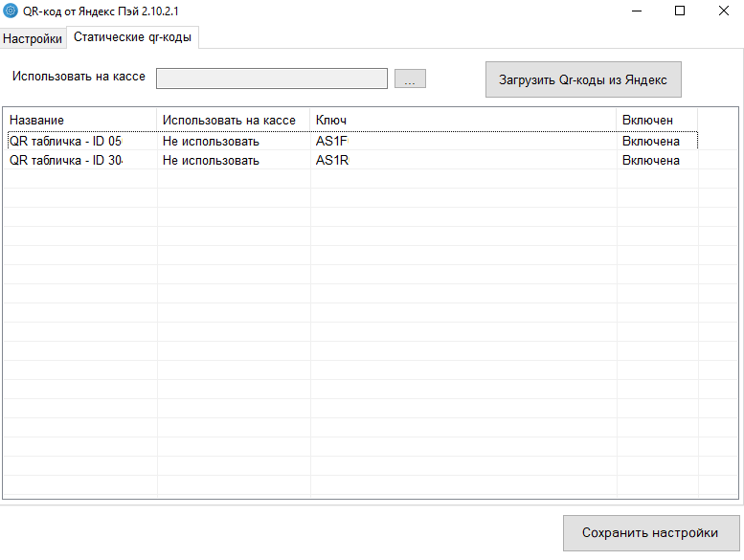Viewport: 744px width, 560px height.
Task: Click Загрузить Qr-коды из Яндекс button
Action: coord(583,79)
